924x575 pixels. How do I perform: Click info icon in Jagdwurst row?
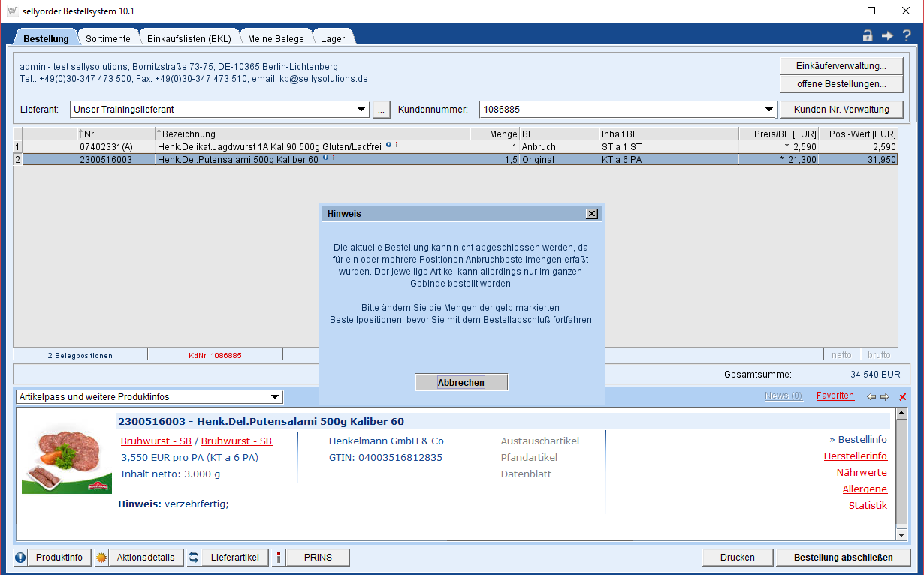388,145
